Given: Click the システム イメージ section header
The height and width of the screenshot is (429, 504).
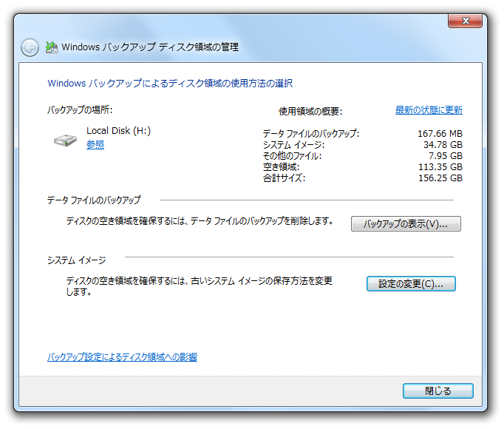Looking at the screenshot, I should point(76,260).
